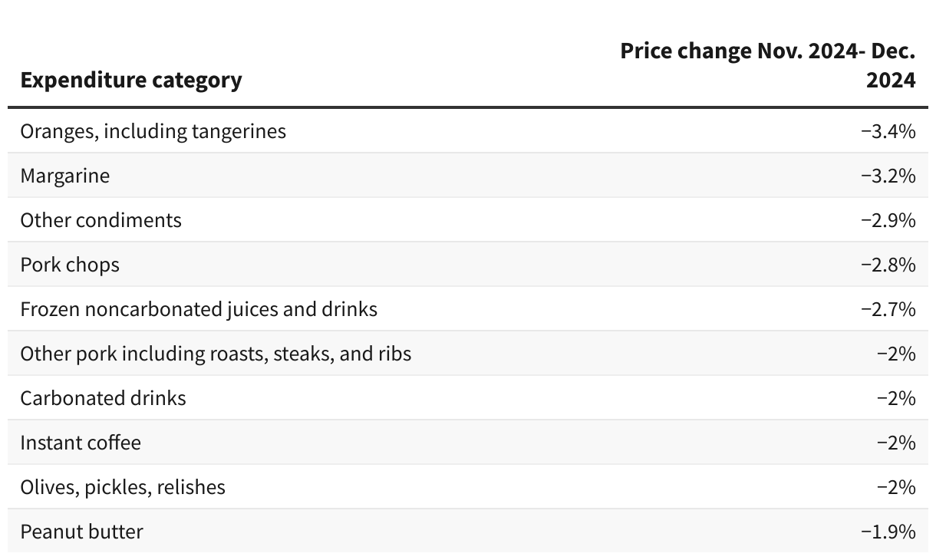Select Frozen noncarbonated juices and drinks row
The width and height of the screenshot is (936, 560).
click(199, 309)
